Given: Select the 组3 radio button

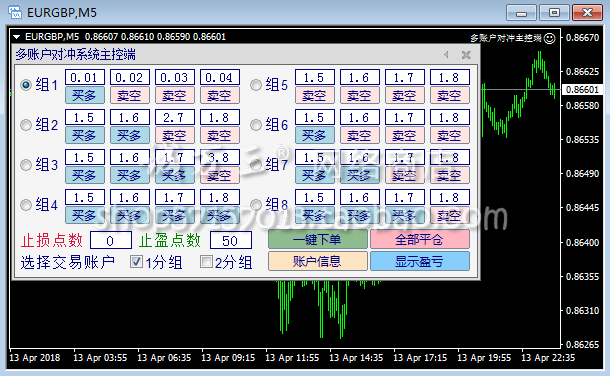Looking at the screenshot, I should [26, 165].
